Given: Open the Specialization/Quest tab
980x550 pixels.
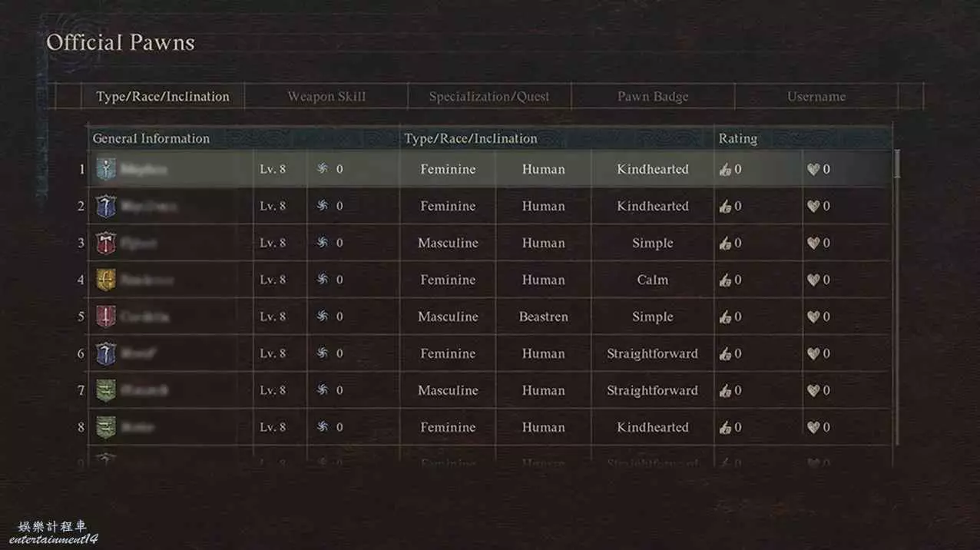Looking at the screenshot, I should (489, 97).
